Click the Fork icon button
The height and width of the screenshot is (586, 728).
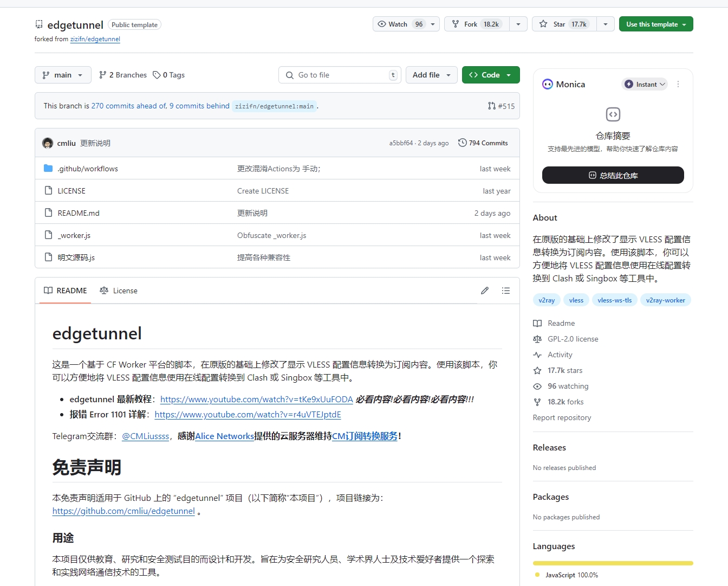tap(456, 24)
